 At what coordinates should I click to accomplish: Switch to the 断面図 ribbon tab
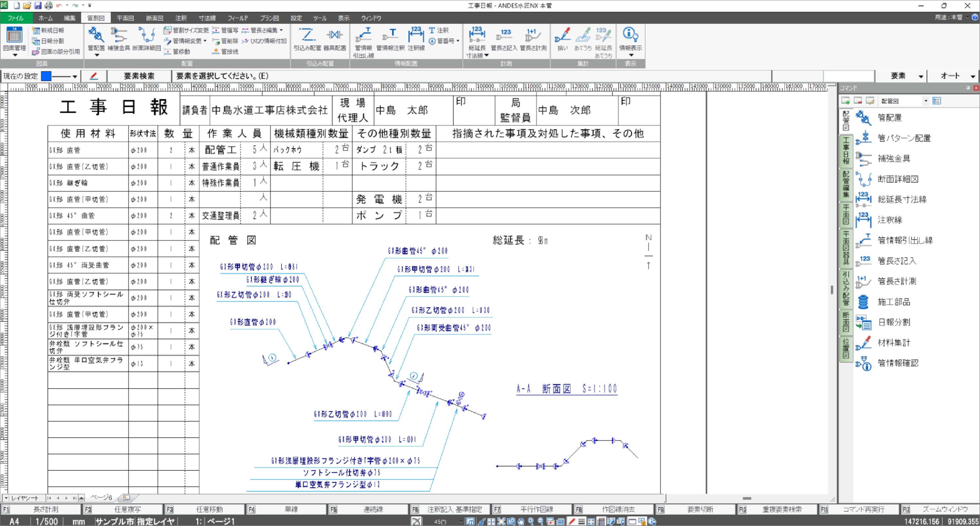pos(154,18)
